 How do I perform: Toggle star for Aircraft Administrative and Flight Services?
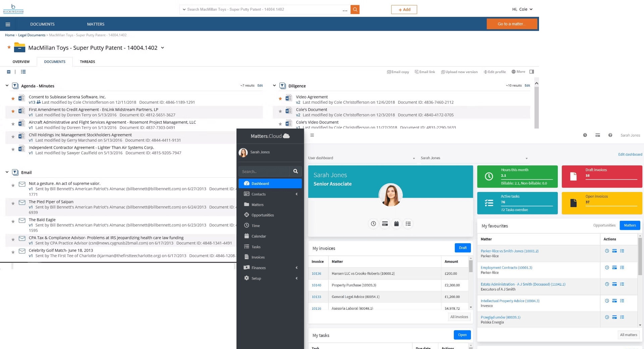click(13, 124)
